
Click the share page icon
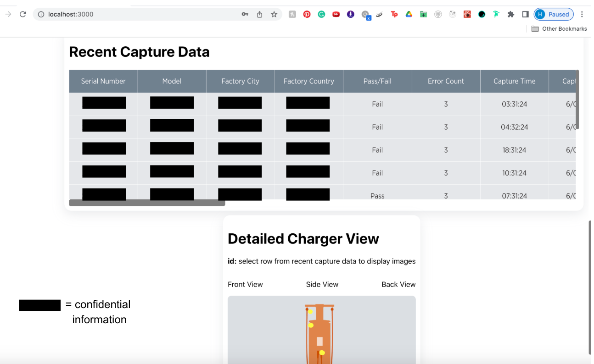point(259,14)
